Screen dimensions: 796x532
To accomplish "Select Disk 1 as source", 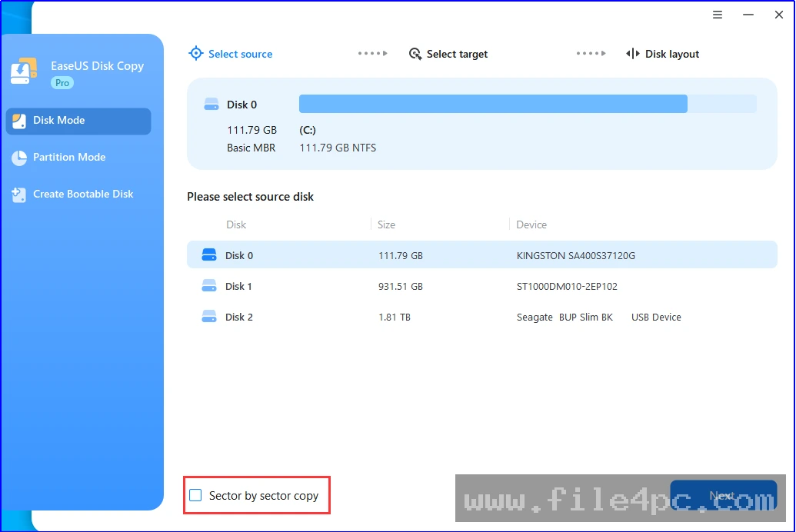I will point(481,286).
